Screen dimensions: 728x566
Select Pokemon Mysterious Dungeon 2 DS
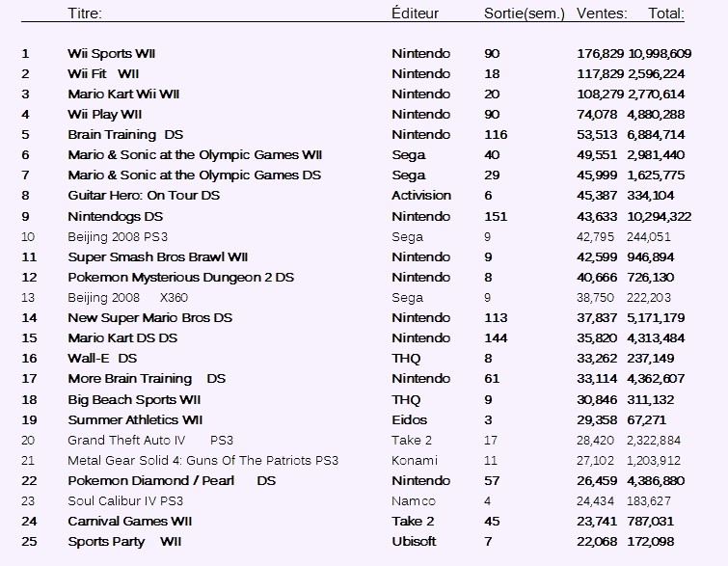coord(181,278)
